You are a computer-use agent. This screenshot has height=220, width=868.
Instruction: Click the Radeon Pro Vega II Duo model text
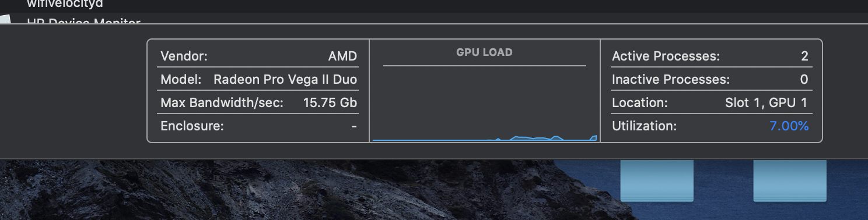pyautogui.click(x=285, y=80)
